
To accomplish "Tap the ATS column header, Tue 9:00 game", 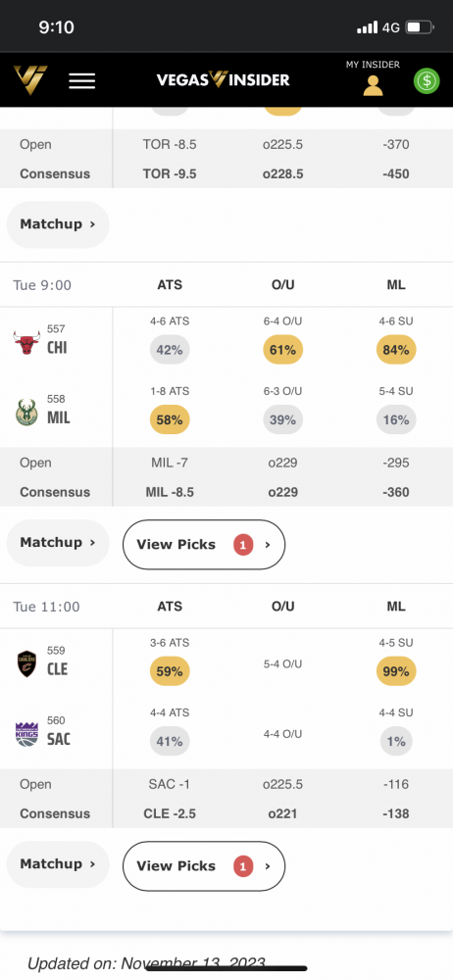I will click(x=170, y=285).
